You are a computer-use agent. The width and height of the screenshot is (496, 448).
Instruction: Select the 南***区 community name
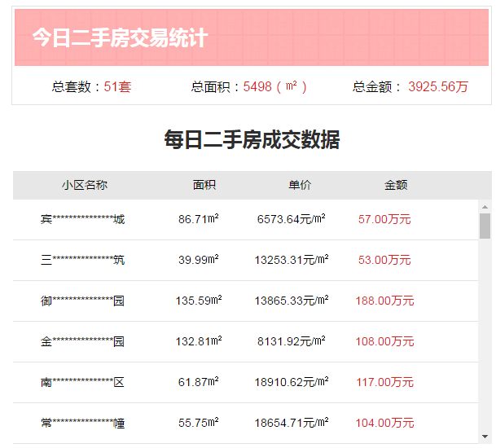[x=82, y=382]
